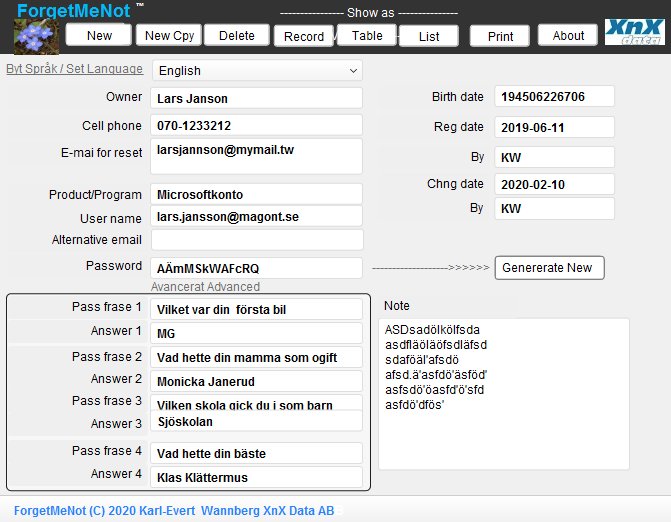Create a record with the New button
Screen dimensions: 671x522
99,35
